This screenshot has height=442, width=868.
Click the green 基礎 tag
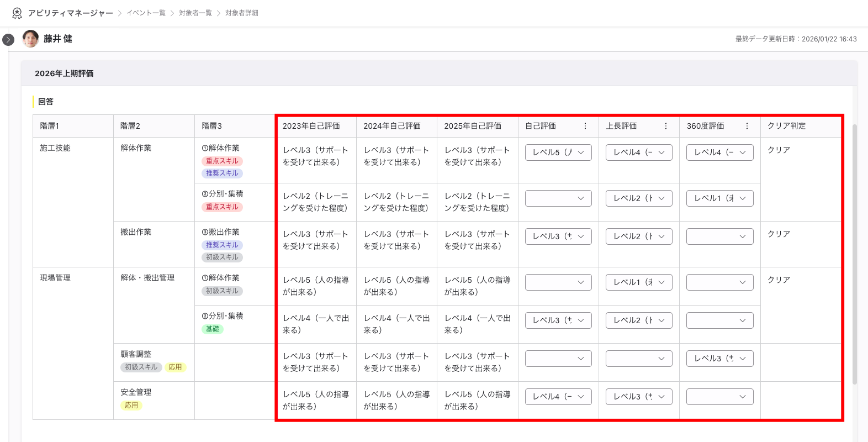pos(213,329)
